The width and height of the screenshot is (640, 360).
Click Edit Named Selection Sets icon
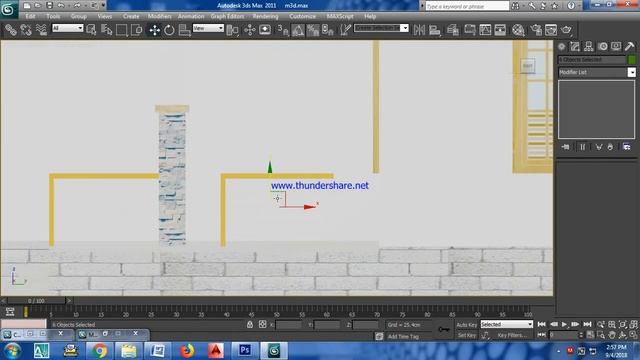tap(346, 30)
